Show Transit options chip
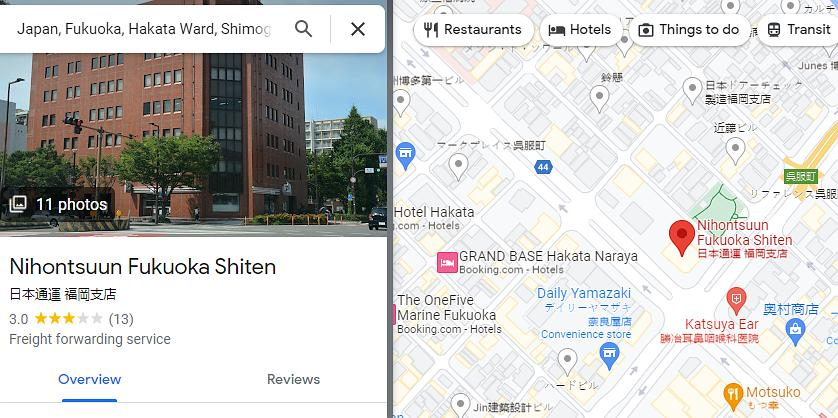This screenshot has width=838, height=418. (798, 30)
